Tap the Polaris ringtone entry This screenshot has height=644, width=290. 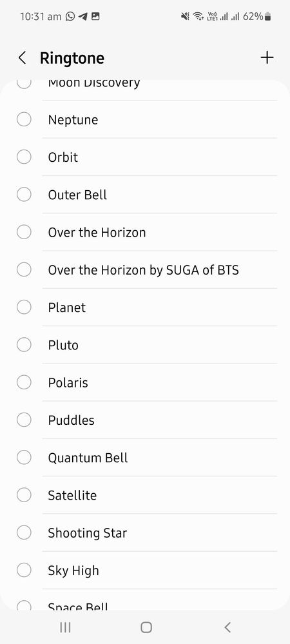[145, 383]
